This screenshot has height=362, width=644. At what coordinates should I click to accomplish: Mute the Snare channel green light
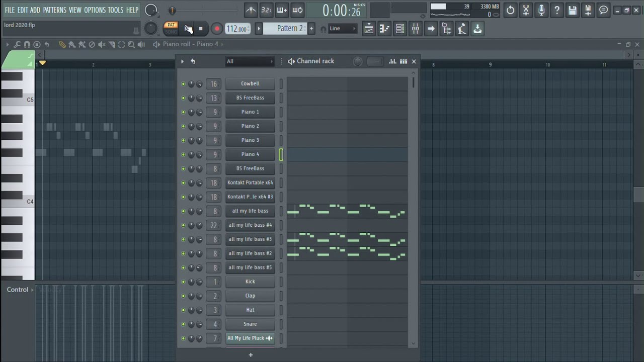[x=183, y=324]
